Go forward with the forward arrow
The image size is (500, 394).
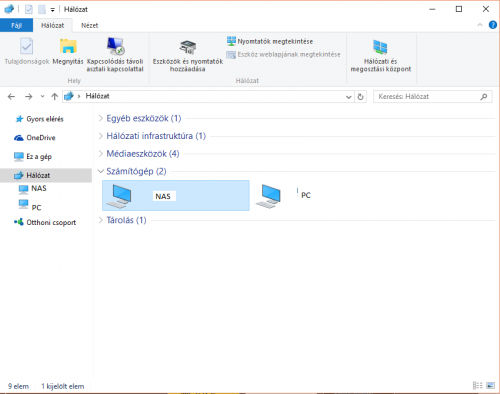pos(29,97)
